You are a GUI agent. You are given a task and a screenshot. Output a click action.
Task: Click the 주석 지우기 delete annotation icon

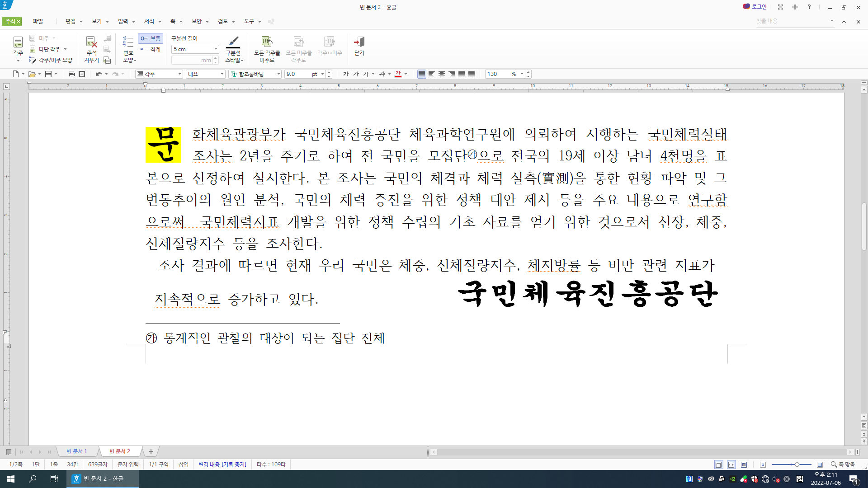(91, 42)
